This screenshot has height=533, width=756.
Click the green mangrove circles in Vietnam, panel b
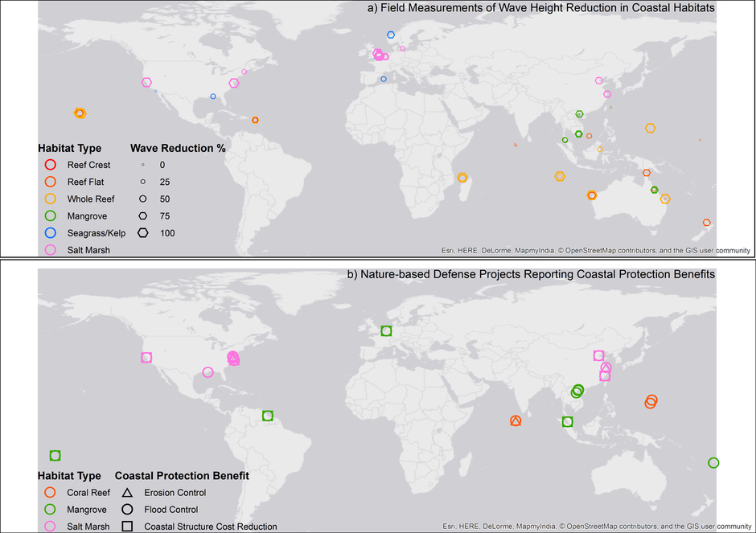pos(577,392)
